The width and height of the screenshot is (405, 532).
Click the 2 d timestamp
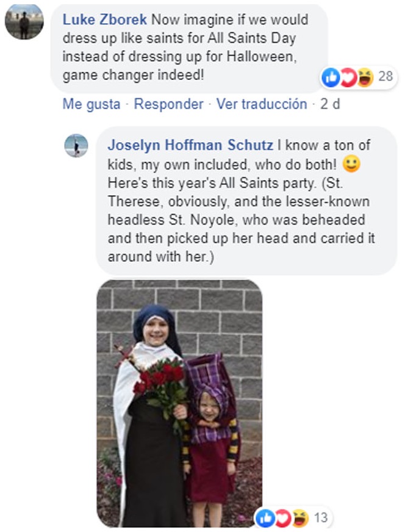click(x=330, y=104)
